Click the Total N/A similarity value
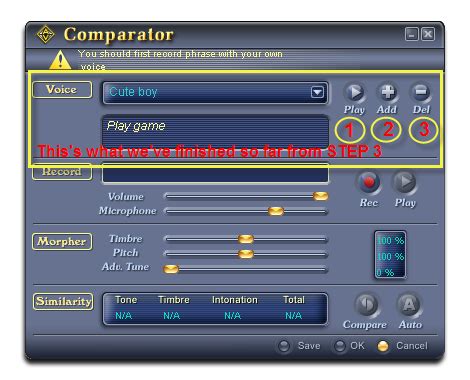This screenshot has width=470, height=380. click(293, 315)
